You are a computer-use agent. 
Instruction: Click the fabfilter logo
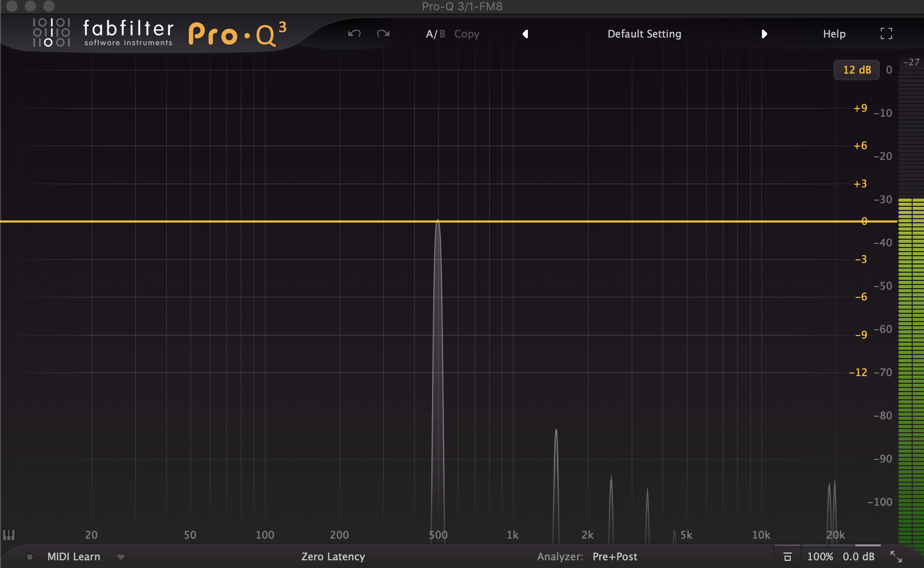point(103,32)
